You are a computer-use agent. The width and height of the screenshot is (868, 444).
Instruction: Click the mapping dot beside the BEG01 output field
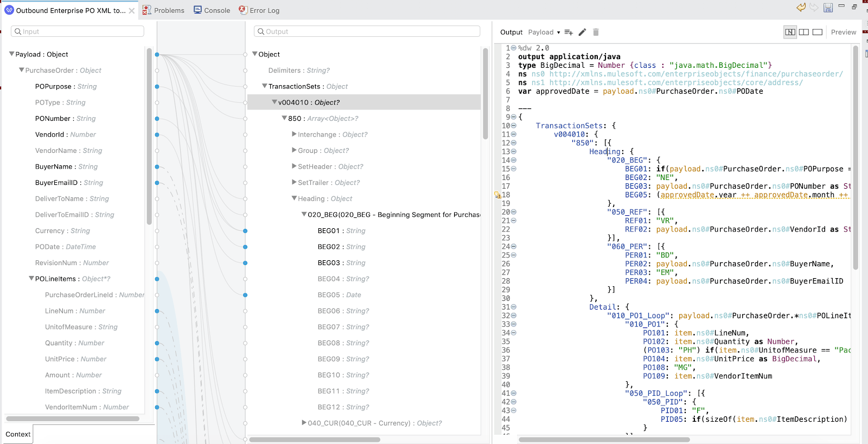tap(245, 231)
